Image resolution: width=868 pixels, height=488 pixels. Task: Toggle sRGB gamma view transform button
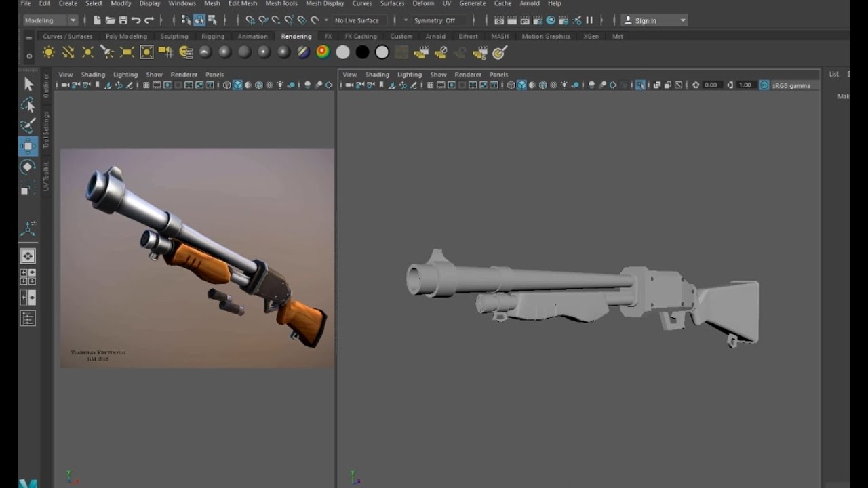[764, 85]
